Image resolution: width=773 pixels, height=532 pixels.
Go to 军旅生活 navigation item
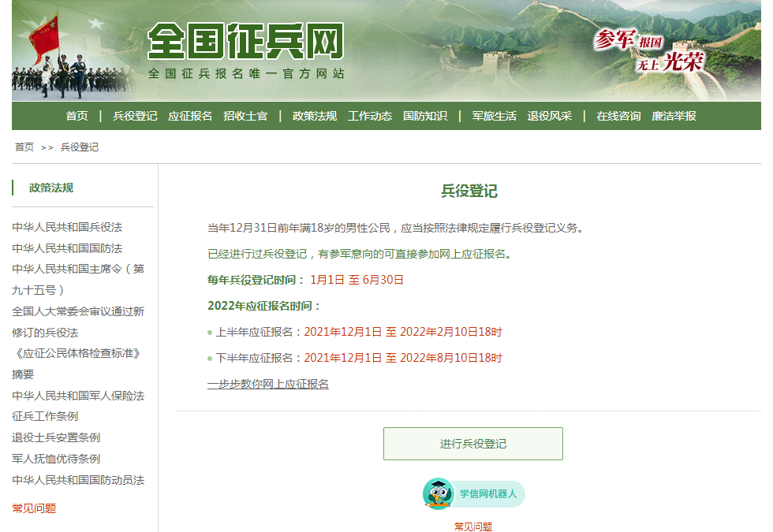click(494, 117)
